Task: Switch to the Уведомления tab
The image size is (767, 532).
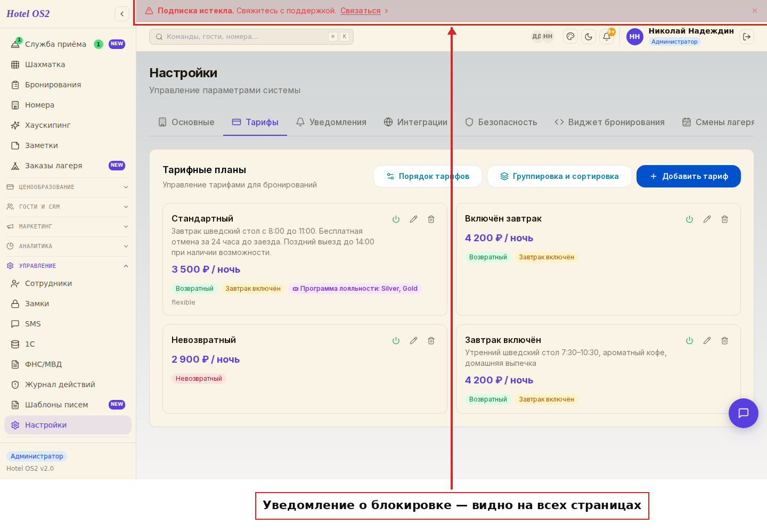Action: pyautogui.click(x=331, y=122)
